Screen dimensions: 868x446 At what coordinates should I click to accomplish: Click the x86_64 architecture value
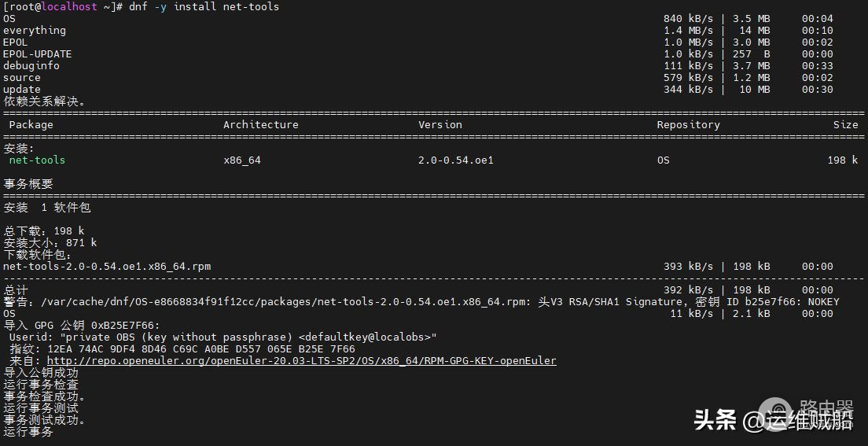(x=241, y=160)
